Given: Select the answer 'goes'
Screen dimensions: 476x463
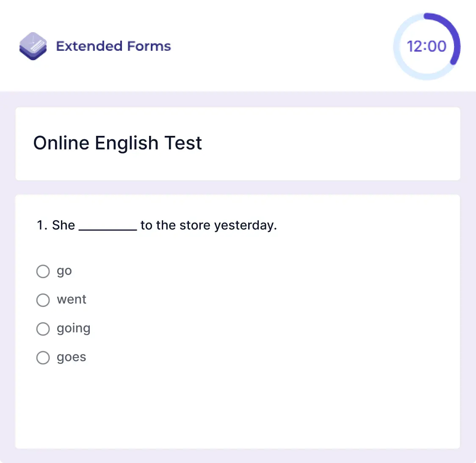Looking at the screenshot, I should tap(43, 358).
